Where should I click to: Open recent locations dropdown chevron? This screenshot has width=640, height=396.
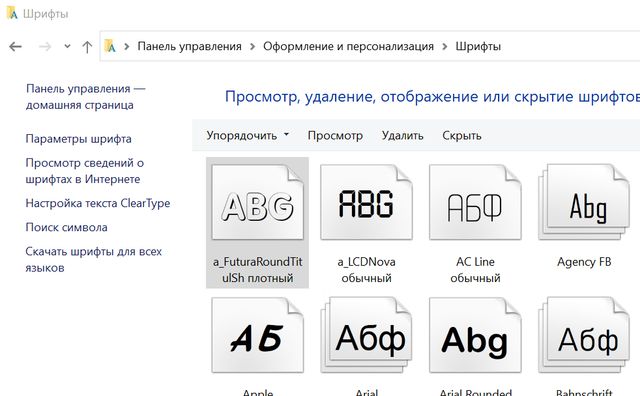click(x=67, y=47)
